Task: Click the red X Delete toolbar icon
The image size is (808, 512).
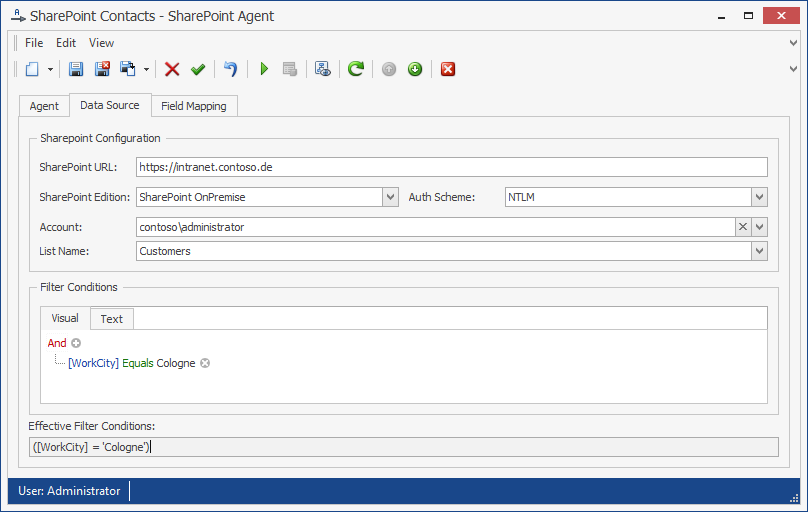Action: pos(172,69)
